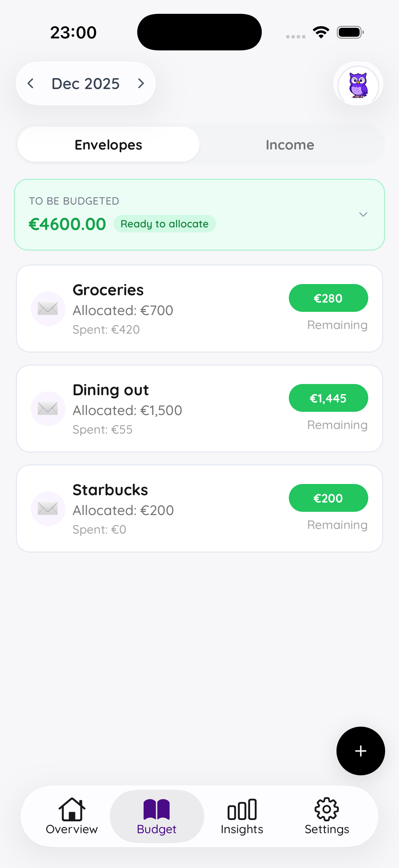Tap the Groceries envelope icon

pos(48,308)
